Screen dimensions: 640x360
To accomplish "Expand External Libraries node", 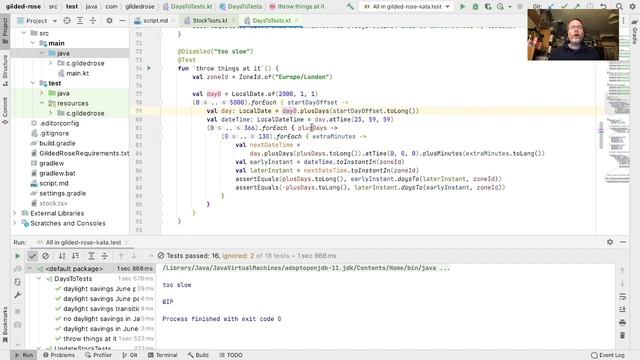I will 15,213.
